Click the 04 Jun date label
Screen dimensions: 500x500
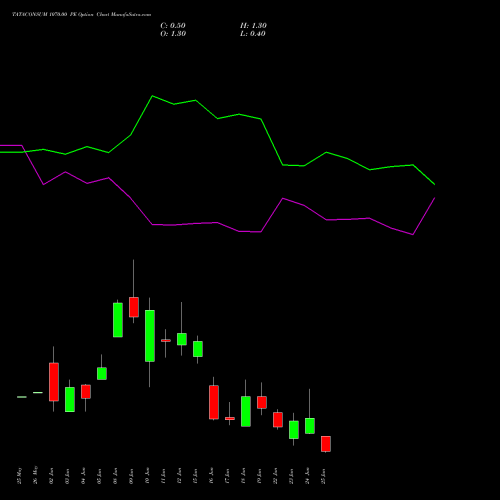tap(84, 476)
